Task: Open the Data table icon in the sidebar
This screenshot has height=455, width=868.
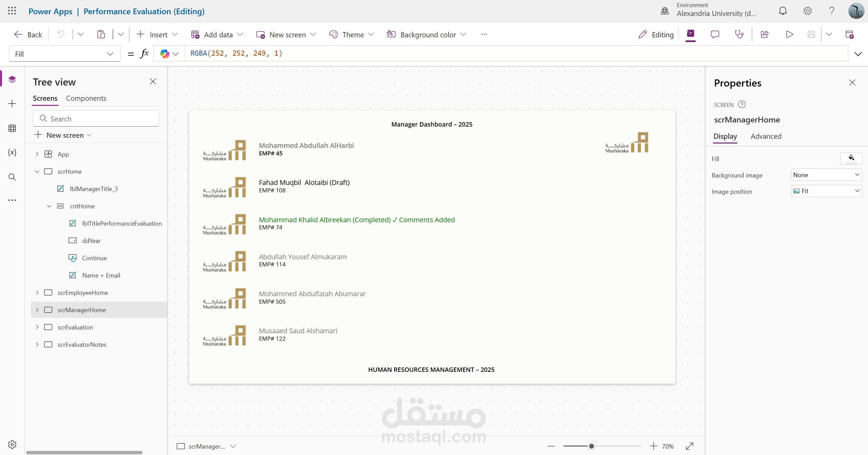Action: (x=12, y=128)
